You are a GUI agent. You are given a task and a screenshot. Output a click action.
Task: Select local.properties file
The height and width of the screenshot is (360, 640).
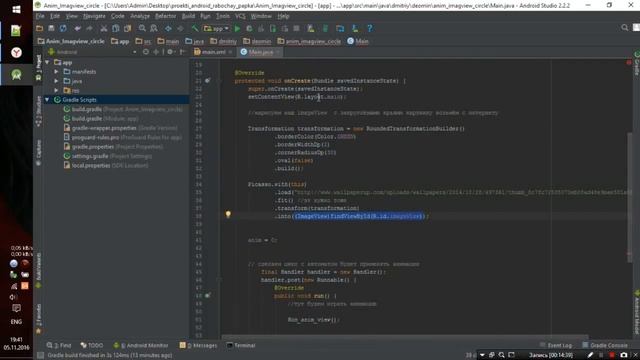(106, 166)
